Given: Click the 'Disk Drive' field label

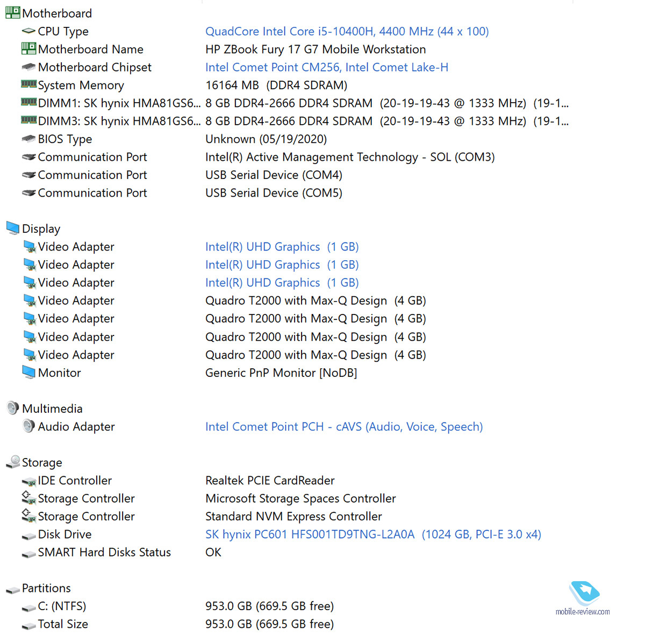Looking at the screenshot, I should 64,534.
